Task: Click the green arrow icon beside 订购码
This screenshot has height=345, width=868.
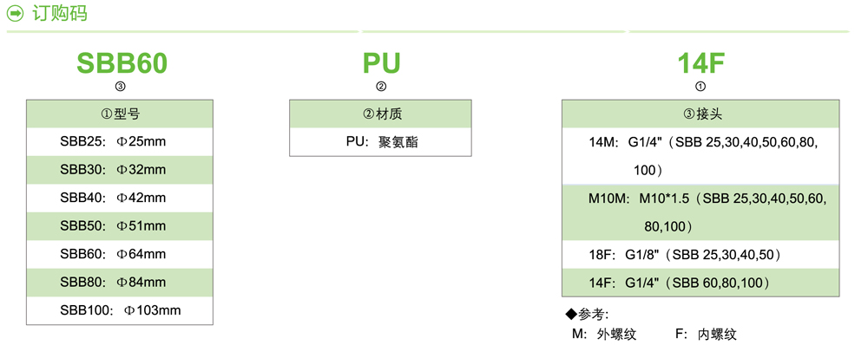Action: 17,13
